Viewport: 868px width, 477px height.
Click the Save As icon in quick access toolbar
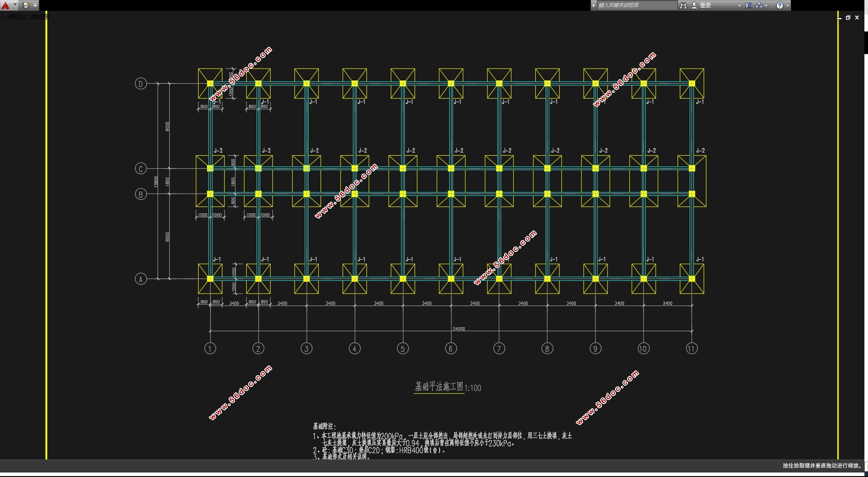tap(26, 5)
